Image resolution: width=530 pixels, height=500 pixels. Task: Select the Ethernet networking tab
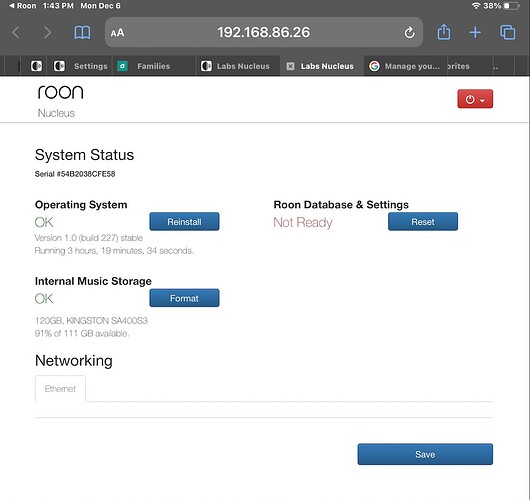click(x=60, y=389)
